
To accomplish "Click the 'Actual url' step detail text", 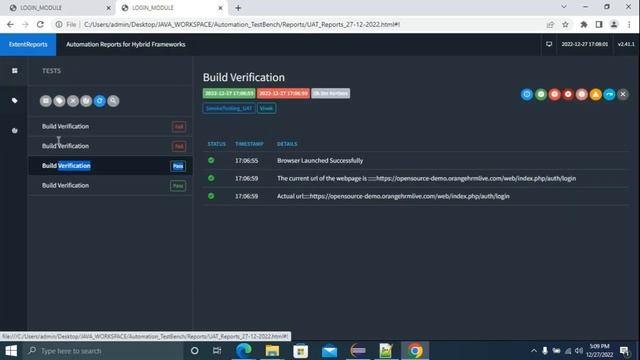I will [x=393, y=196].
